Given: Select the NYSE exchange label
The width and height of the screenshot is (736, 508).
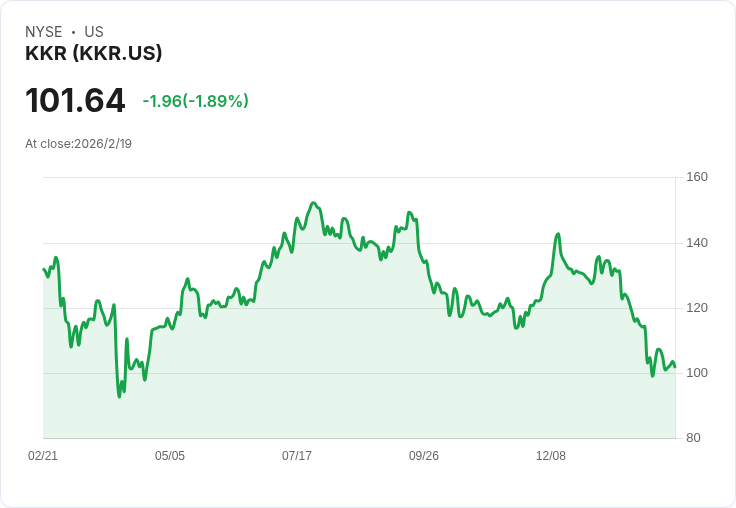Looking at the screenshot, I should [44, 32].
